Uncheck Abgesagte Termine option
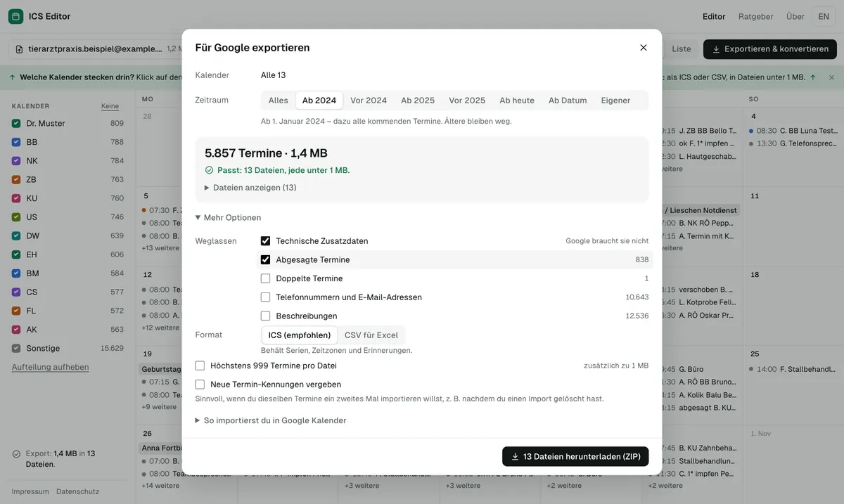This screenshot has height=504, width=844. [265, 259]
